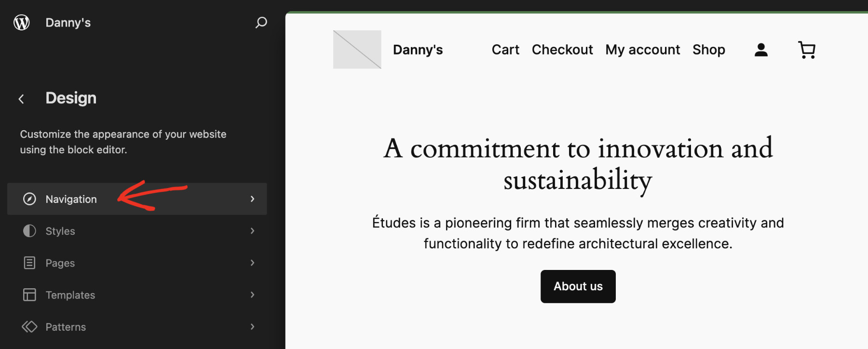
Task: Click the site logo placeholder image
Action: tap(357, 50)
